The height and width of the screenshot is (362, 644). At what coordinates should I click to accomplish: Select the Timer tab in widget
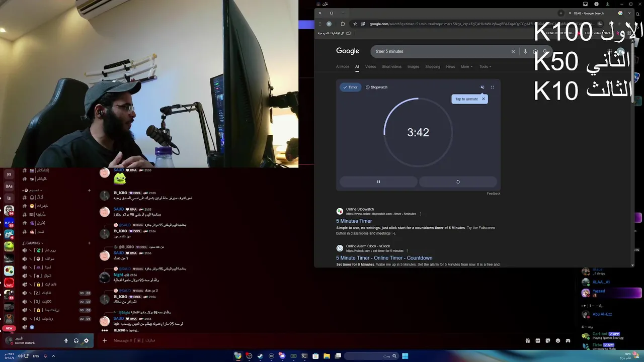(350, 87)
